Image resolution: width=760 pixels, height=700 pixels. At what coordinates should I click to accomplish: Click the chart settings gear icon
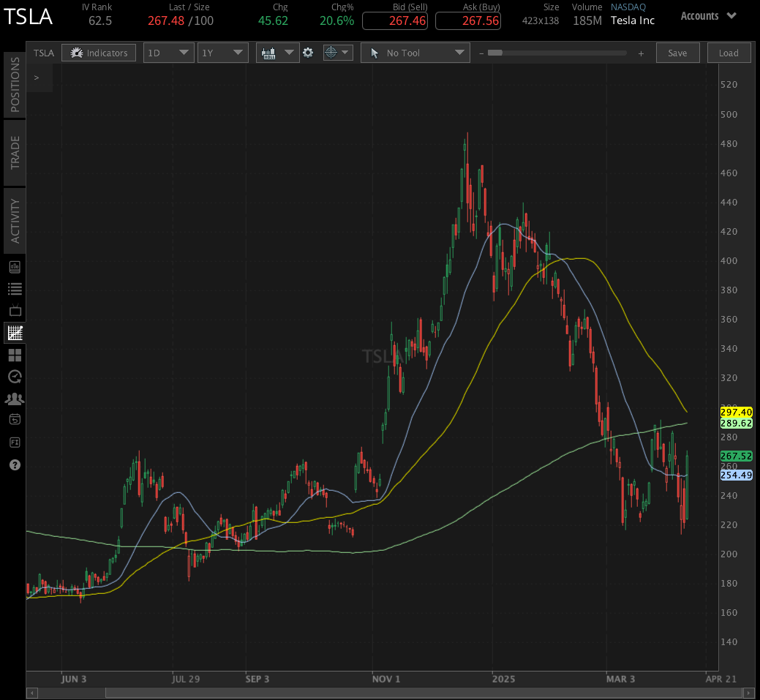click(x=308, y=52)
